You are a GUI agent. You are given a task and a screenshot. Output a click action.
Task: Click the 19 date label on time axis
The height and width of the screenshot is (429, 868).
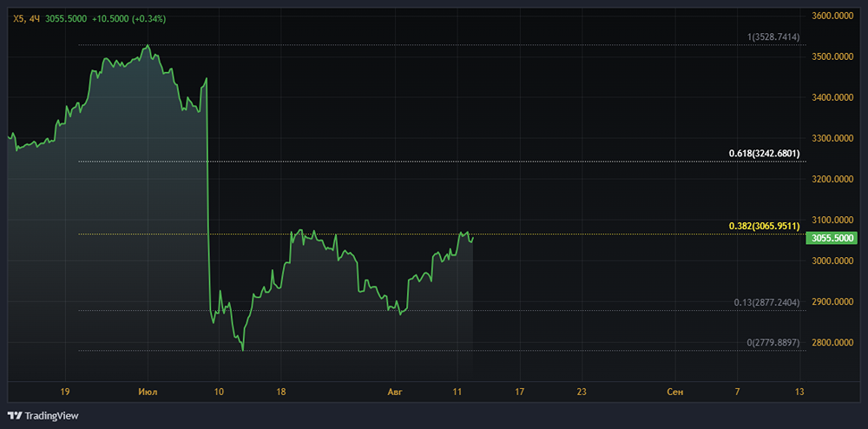coord(65,393)
